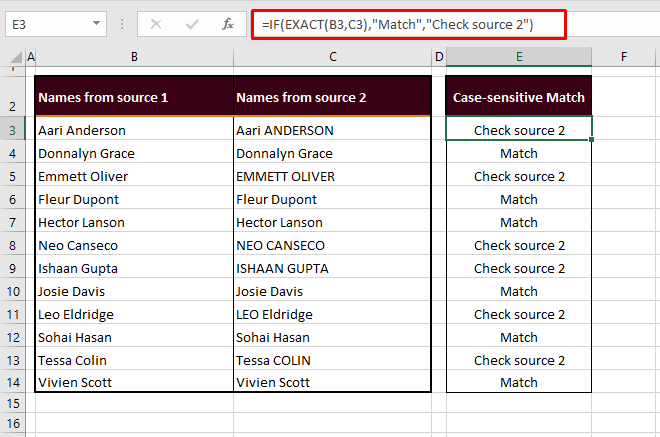Click the fill handle of cell E3
This screenshot has height=437, width=660.
pos(592,141)
